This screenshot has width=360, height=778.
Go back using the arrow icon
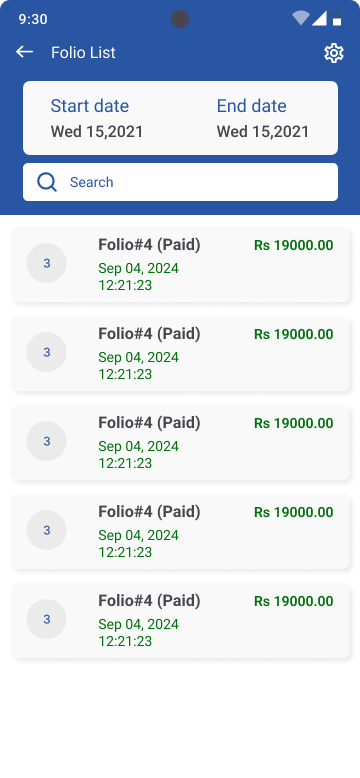(24, 52)
